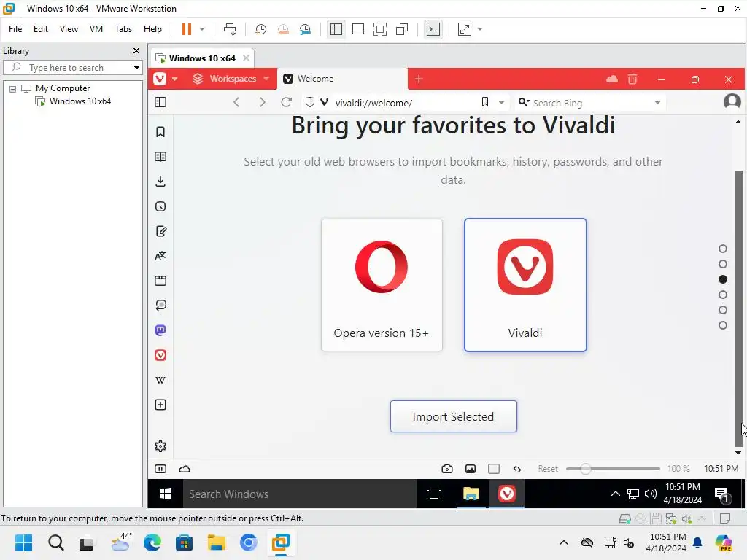Image resolution: width=747 pixels, height=560 pixels.
Task: Select fifth welcome page step dot
Action: pos(723,310)
